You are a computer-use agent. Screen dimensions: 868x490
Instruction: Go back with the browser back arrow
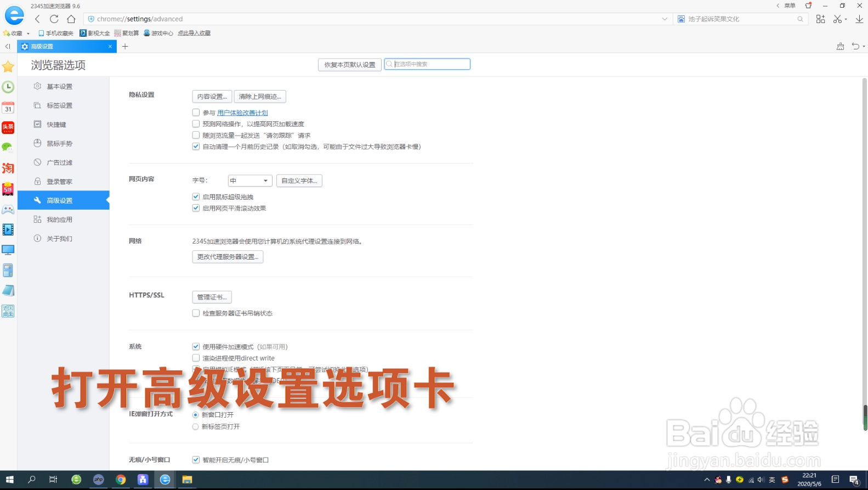click(37, 19)
